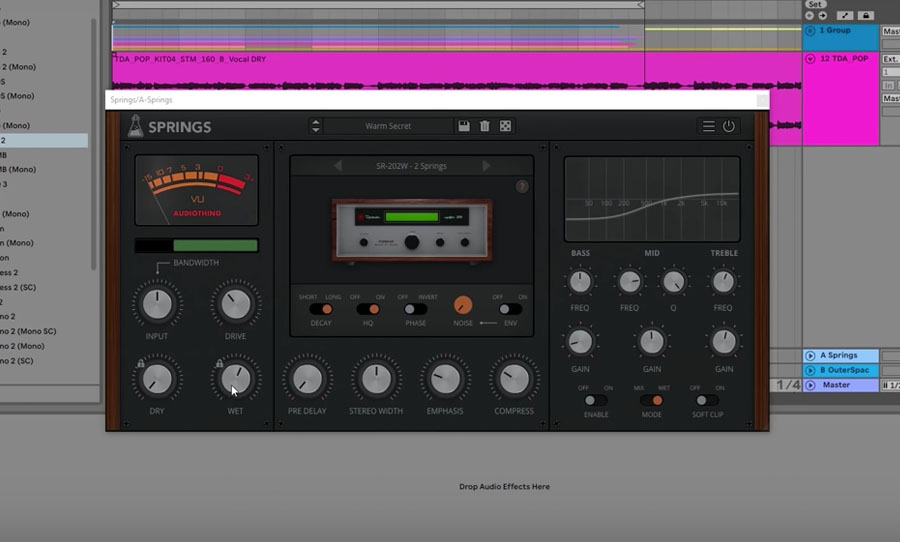Click the EMPHASIS knob
The image size is (900, 542).
[445, 379]
